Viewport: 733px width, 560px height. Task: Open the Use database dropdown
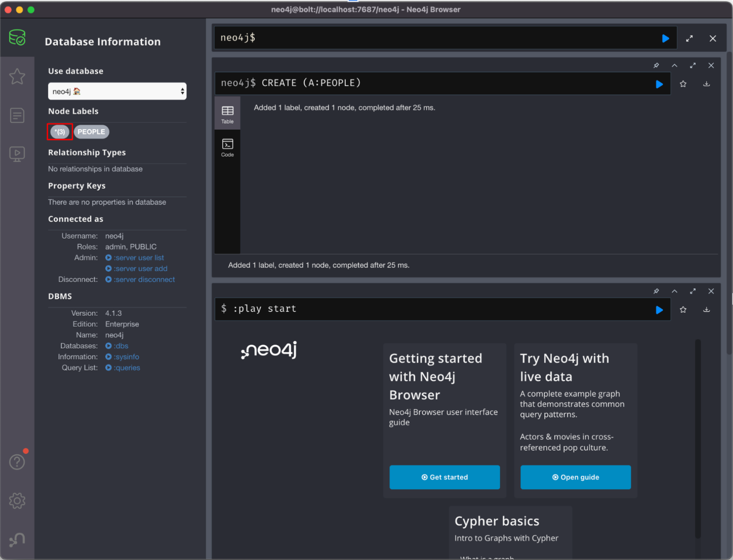coord(117,91)
